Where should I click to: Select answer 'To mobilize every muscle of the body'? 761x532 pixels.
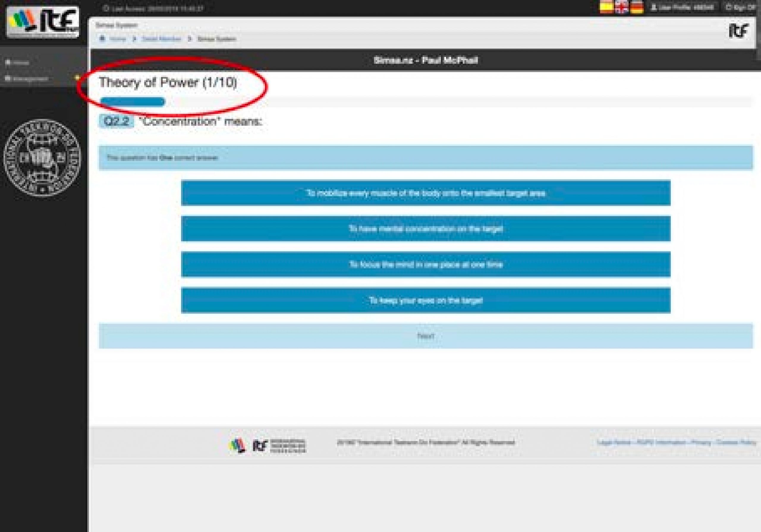426,193
